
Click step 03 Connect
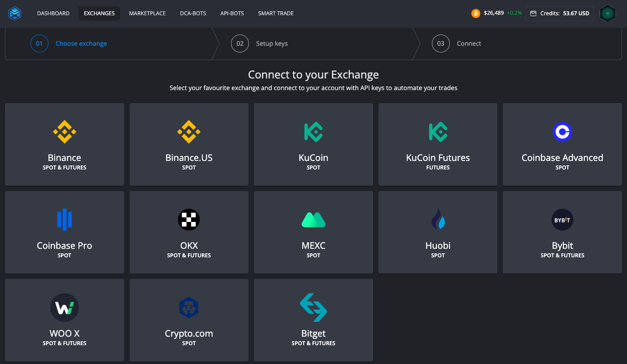[x=457, y=43]
